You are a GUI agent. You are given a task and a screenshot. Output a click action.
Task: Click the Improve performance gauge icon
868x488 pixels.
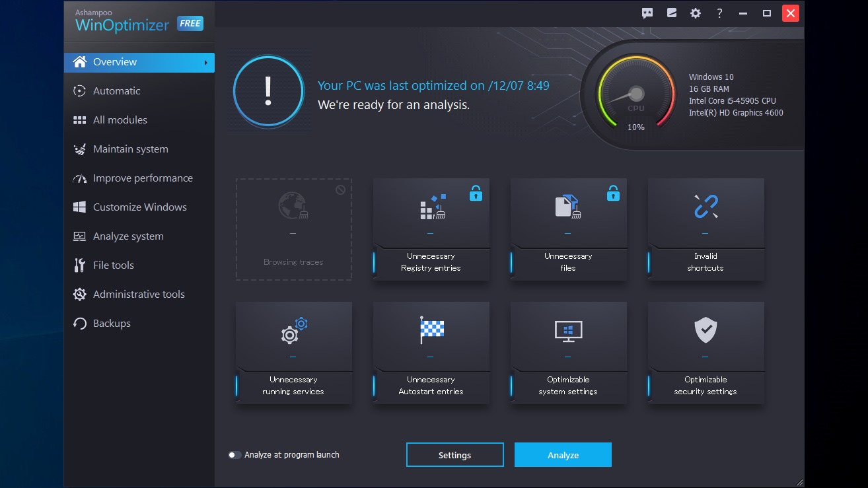click(80, 178)
